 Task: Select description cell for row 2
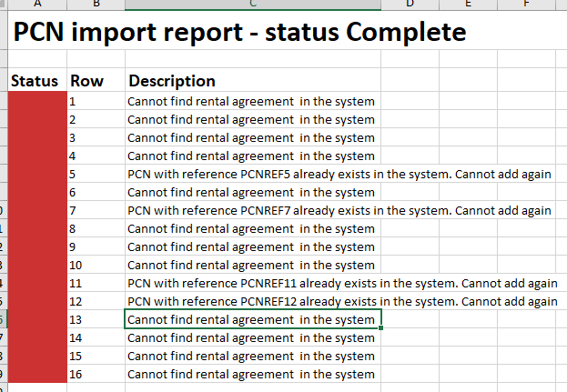click(253, 119)
